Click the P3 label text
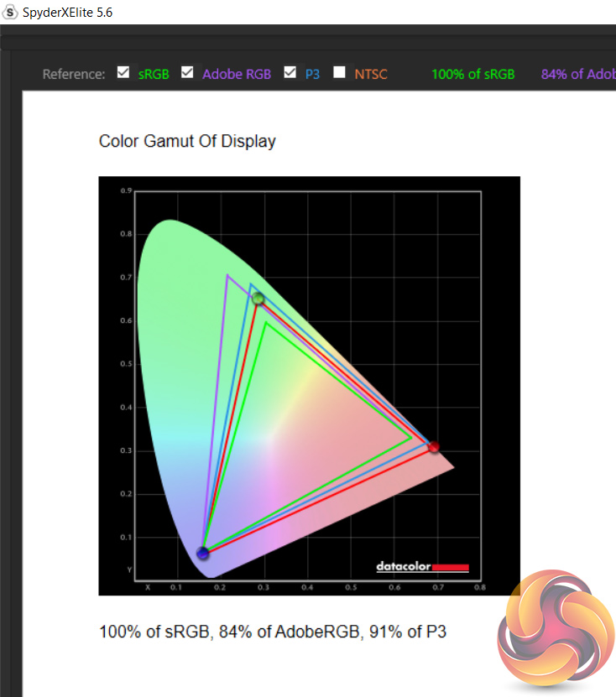The image size is (616, 697). (312, 74)
